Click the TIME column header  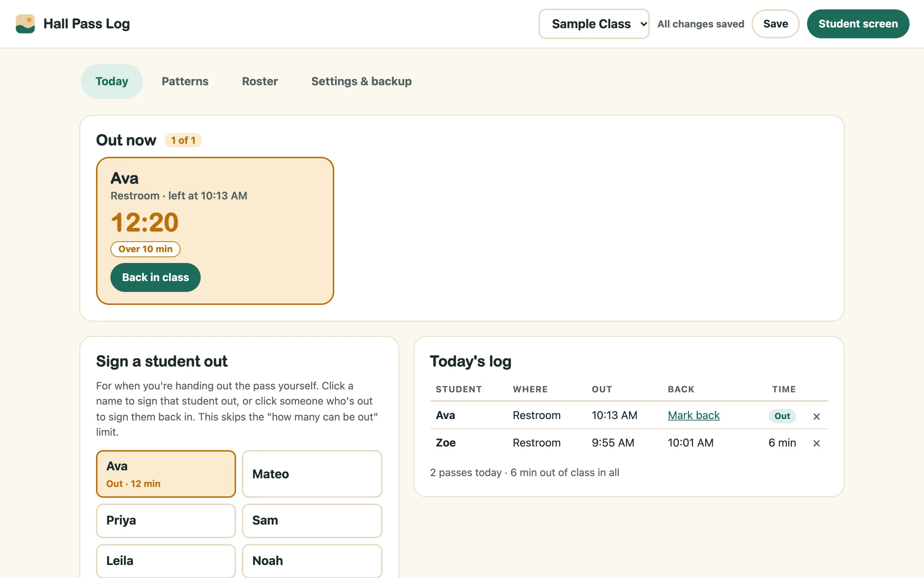(784, 389)
